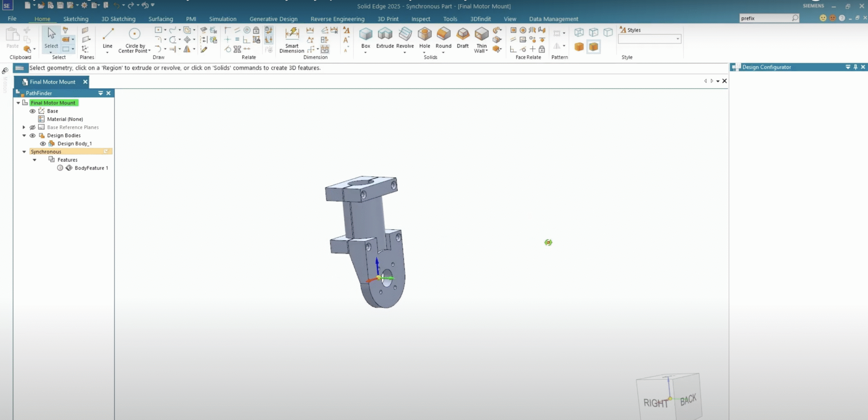Image resolution: width=868 pixels, height=420 pixels.
Task: Open the Simulation ribbon tab
Action: point(223,19)
